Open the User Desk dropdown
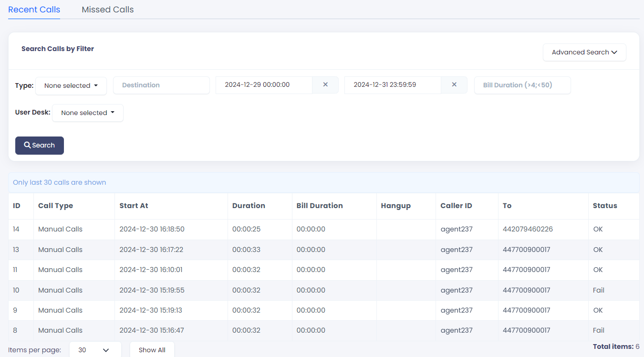The image size is (644, 357). (88, 113)
